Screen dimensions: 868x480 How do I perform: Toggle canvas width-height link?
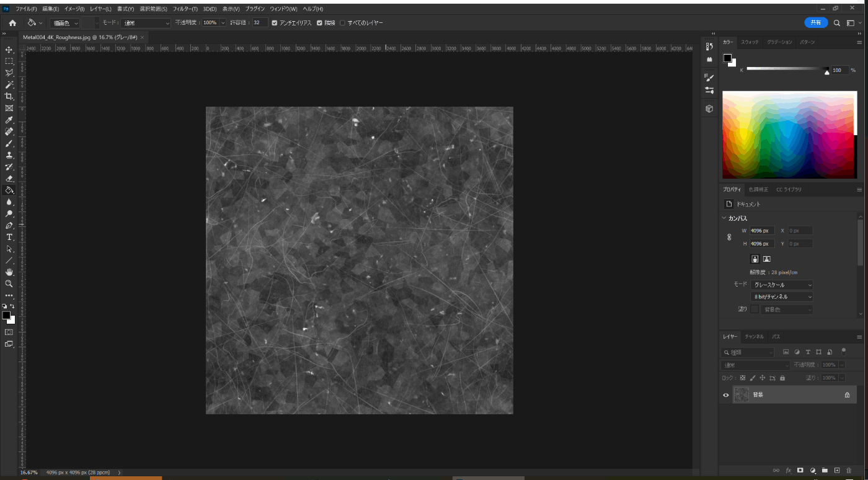(729, 237)
